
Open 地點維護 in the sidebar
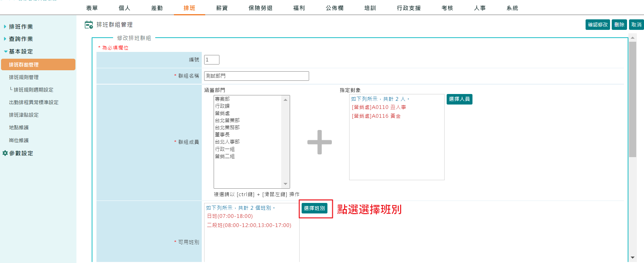(19, 127)
